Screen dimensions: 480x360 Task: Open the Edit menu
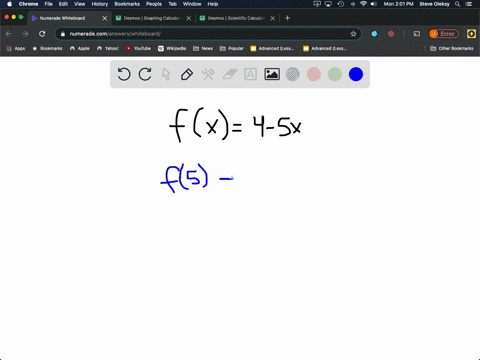pos(63,4)
